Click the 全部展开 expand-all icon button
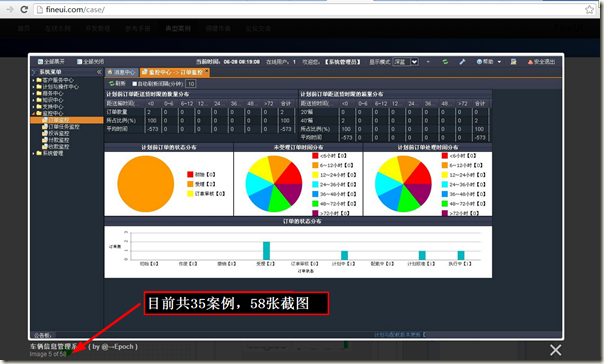The height and width of the screenshot is (364, 604). 40,62
